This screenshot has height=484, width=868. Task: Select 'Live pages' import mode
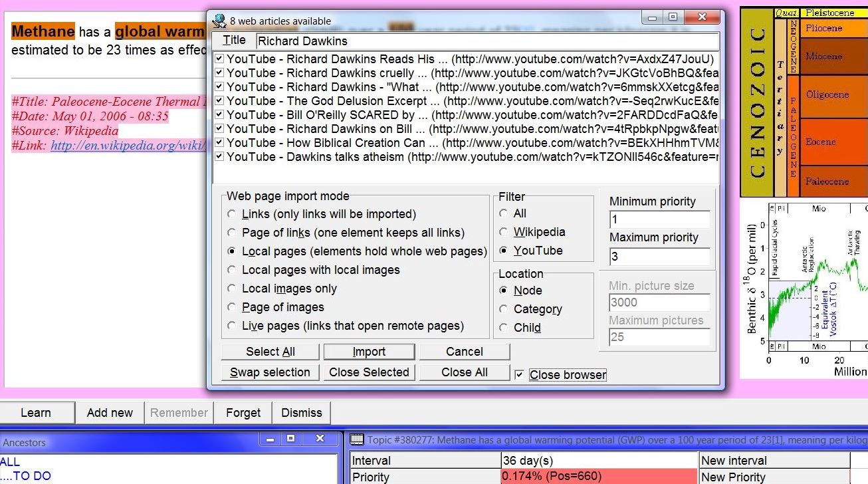[x=231, y=326]
